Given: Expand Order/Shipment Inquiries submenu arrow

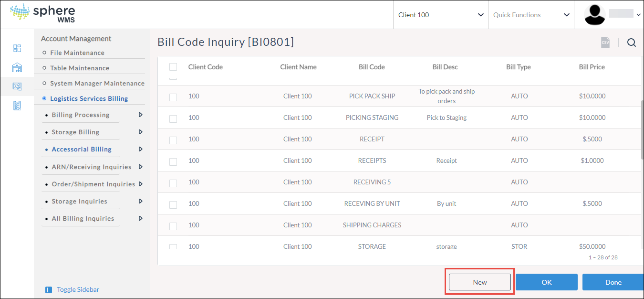Looking at the screenshot, I should 140,184.
